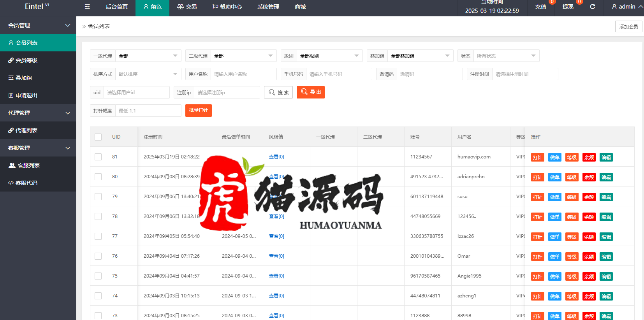Click the orange 导出 export button

(x=311, y=92)
